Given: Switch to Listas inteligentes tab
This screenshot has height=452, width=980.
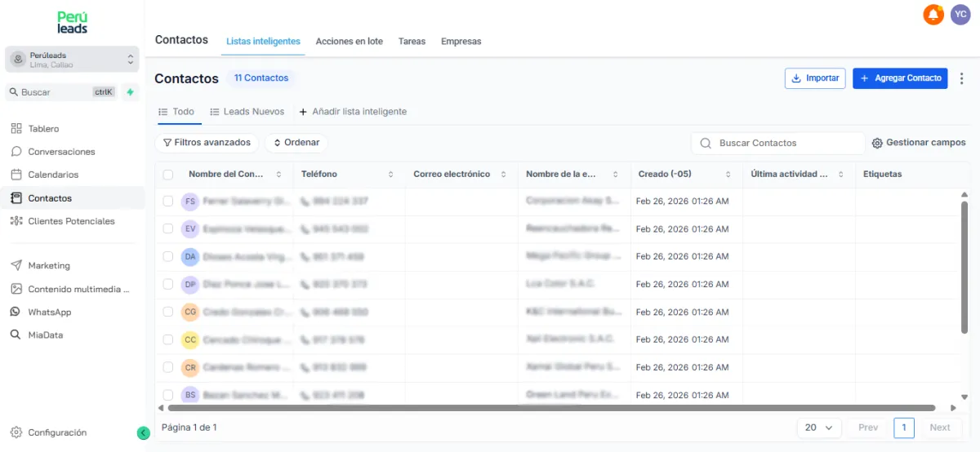Looking at the screenshot, I should tap(263, 42).
